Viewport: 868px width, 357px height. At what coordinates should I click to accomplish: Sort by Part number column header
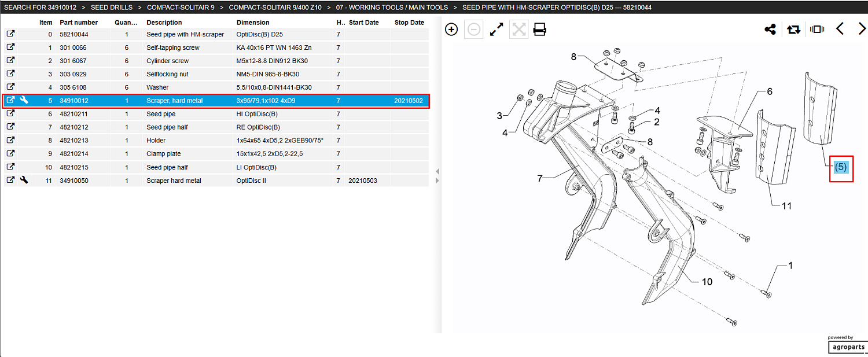(79, 23)
